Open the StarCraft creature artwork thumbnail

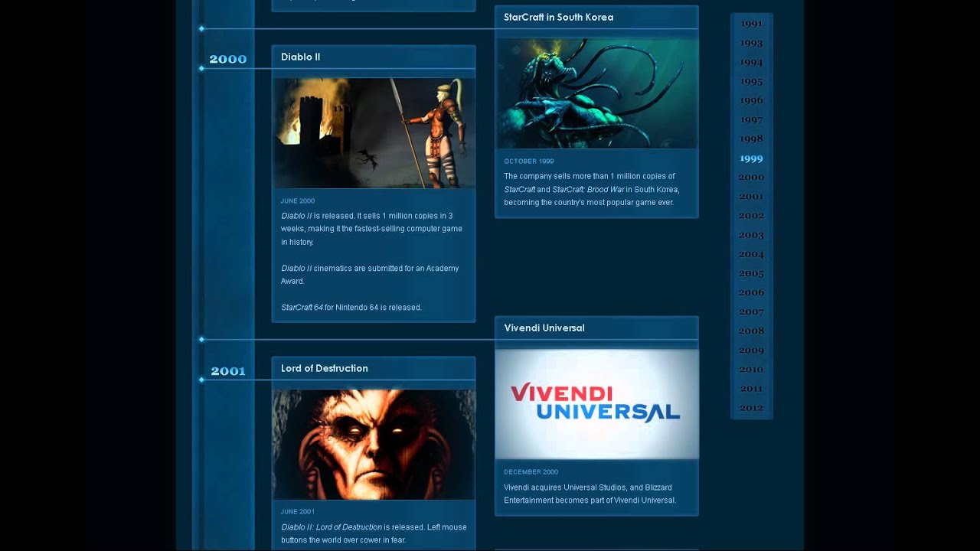(596, 93)
